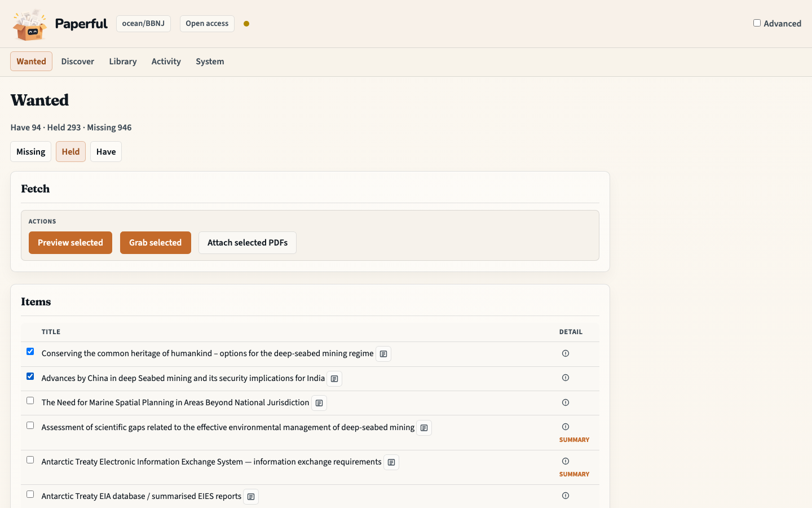Screen dimensions: 812x508
Task: Click the yellow status dot in header
Action: click(x=246, y=24)
